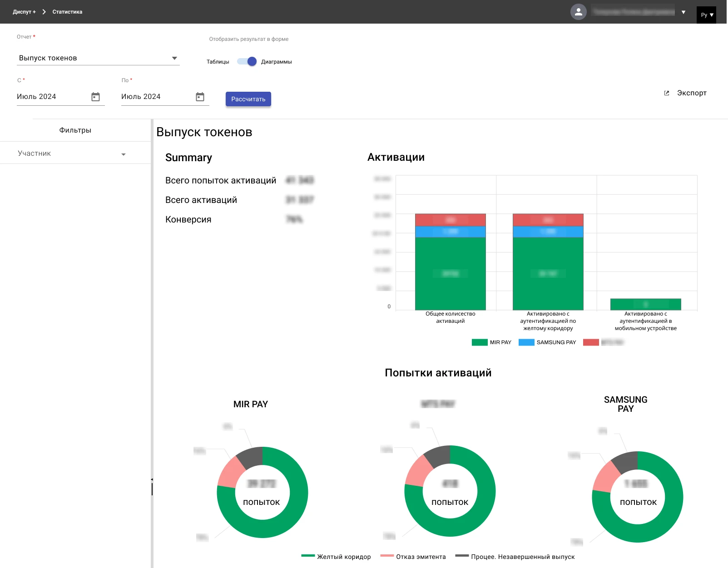Open calendar picker for end date
The width and height of the screenshot is (728, 568).
[200, 97]
